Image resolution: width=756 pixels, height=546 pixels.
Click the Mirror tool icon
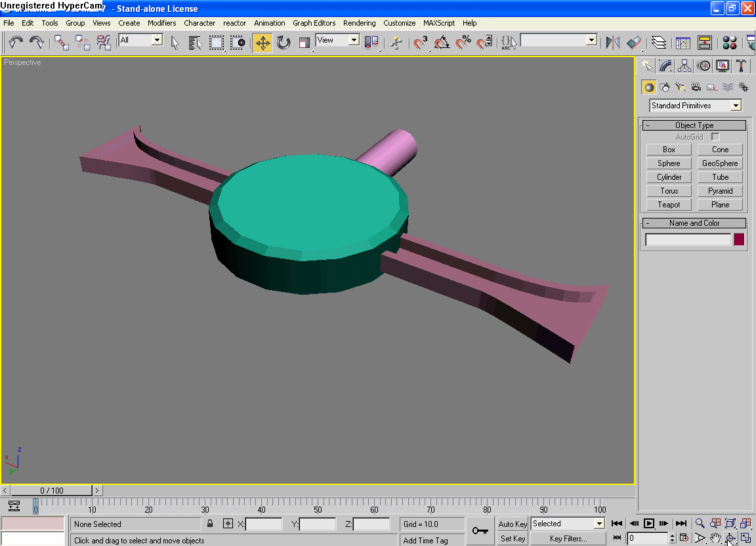pos(612,43)
